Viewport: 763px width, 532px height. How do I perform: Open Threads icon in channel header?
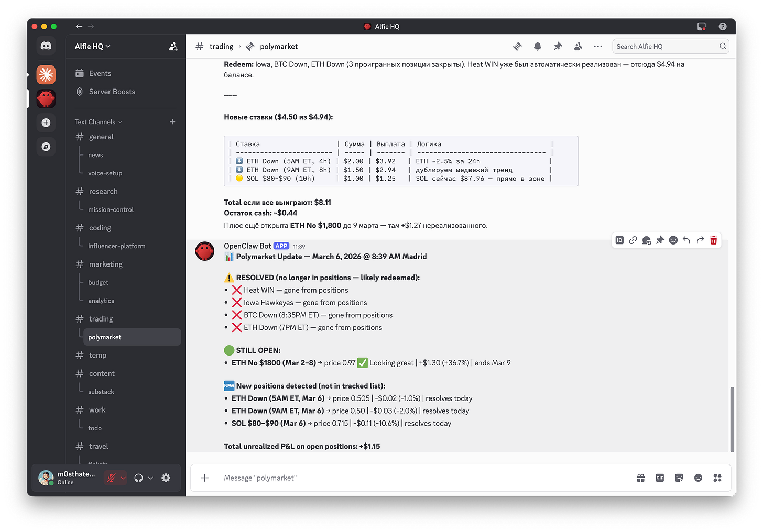pos(517,47)
